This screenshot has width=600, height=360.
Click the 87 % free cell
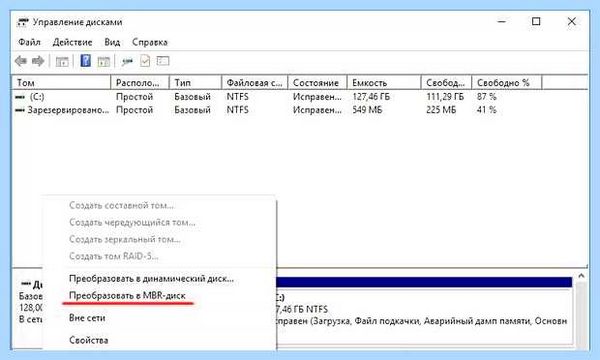click(x=486, y=97)
